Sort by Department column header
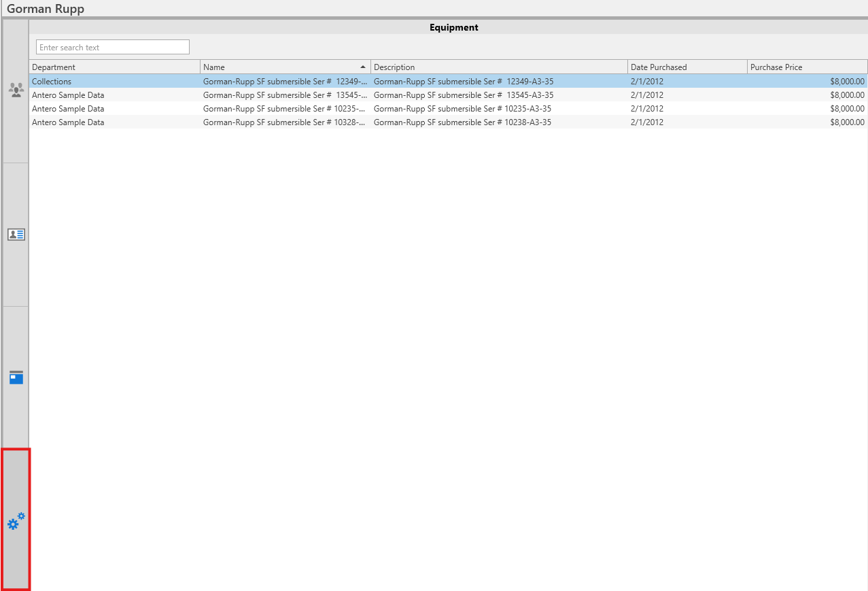Viewport: 868px width, 591px height. (114, 67)
